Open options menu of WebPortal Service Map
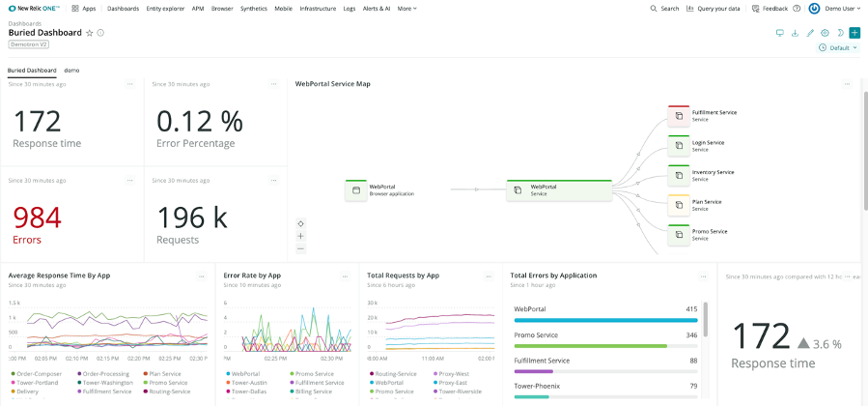 (x=847, y=84)
